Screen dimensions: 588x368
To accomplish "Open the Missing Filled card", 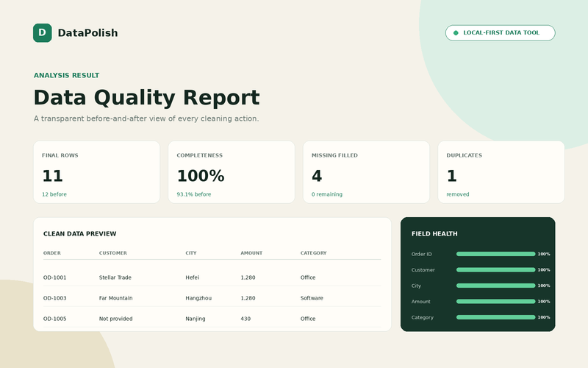I will pos(366,172).
